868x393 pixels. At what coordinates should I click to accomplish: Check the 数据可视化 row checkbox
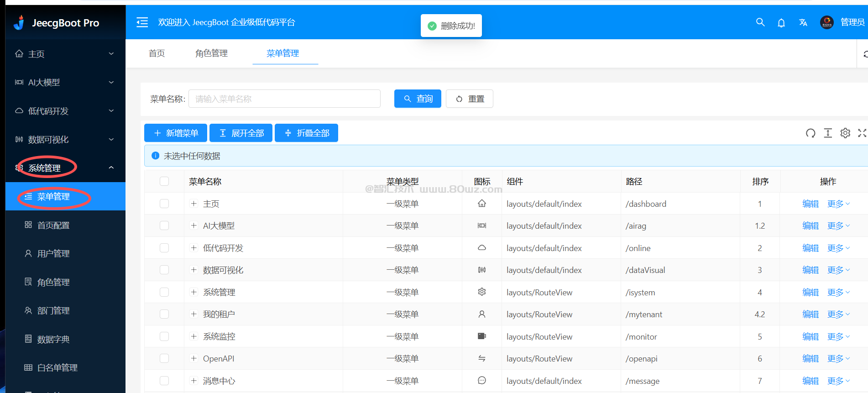click(164, 270)
